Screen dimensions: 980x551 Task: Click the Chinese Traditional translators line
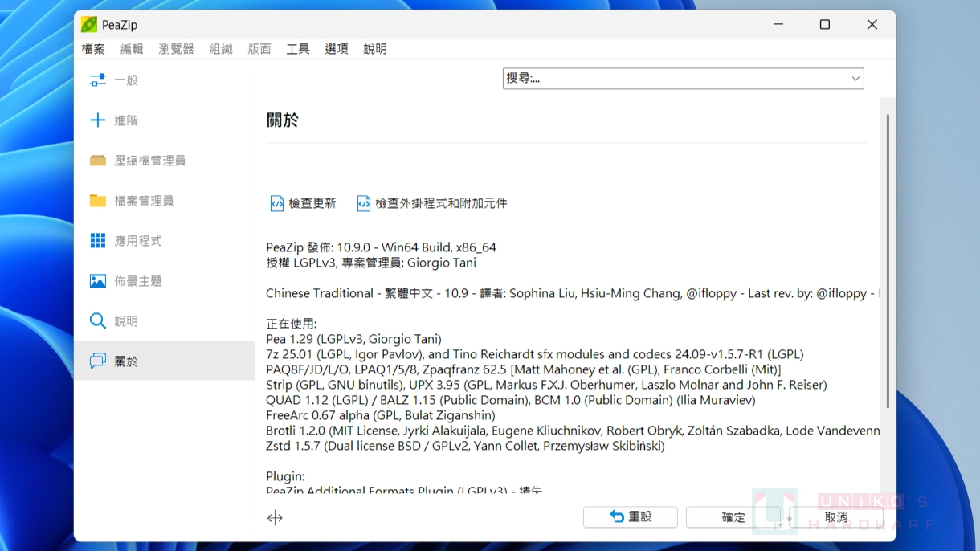(x=573, y=293)
